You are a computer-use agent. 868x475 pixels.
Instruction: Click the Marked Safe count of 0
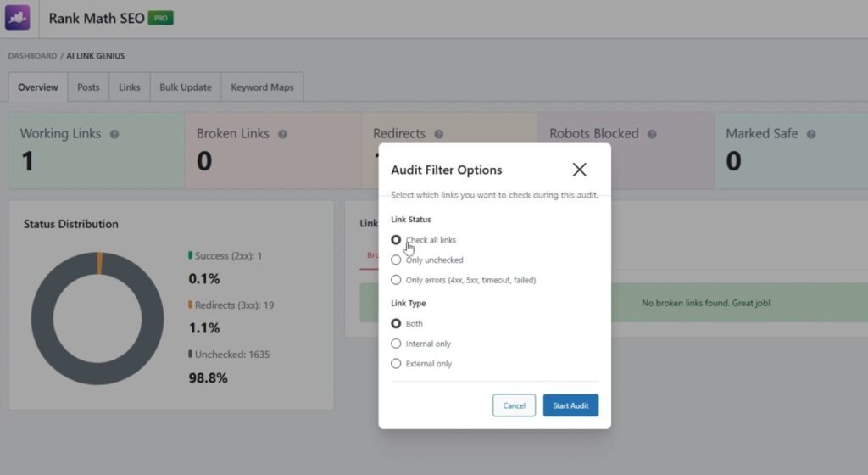733,161
